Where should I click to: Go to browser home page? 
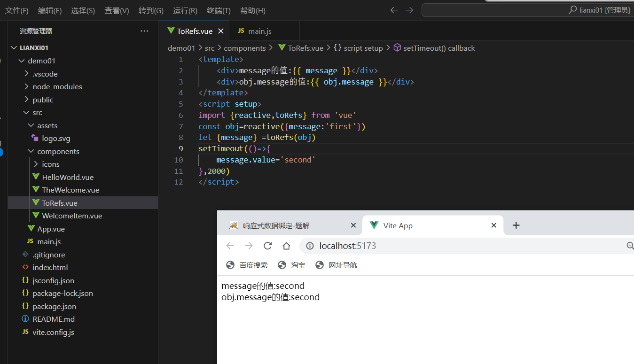coord(286,246)
